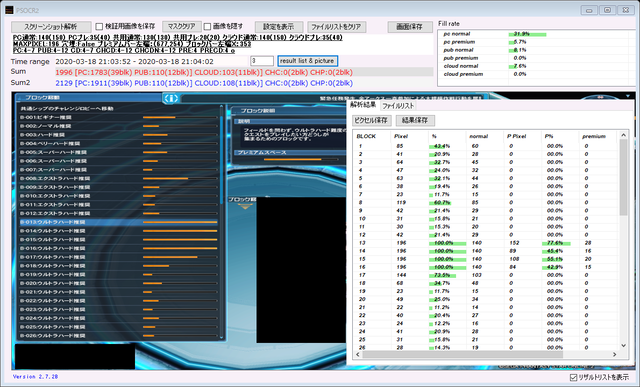The height and width of the screenshot is (387, 640).
Task: Click the normal value 103
Action: (x=476, y=275)
